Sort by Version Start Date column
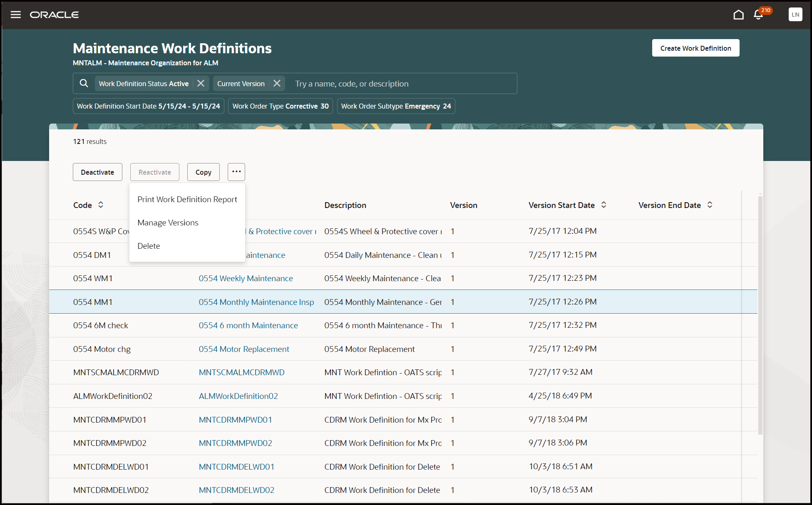 (x=603, y=205)
